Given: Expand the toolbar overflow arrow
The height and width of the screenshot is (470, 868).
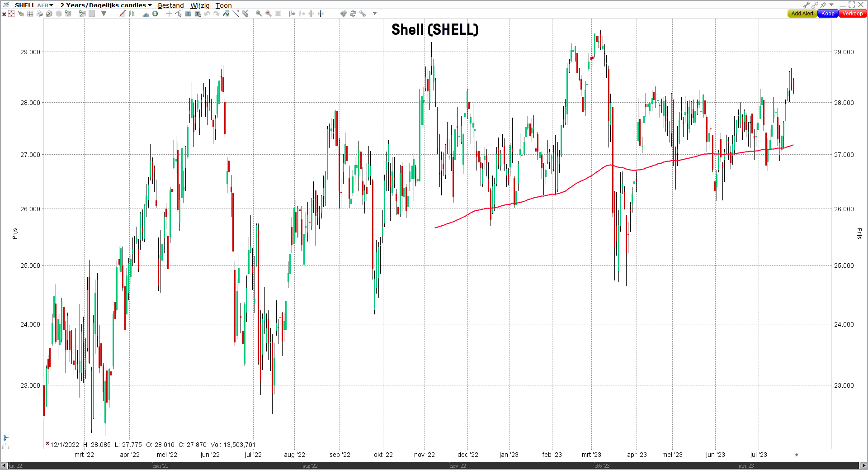Looking at the screenshot, I should click(x=375, y=14).
